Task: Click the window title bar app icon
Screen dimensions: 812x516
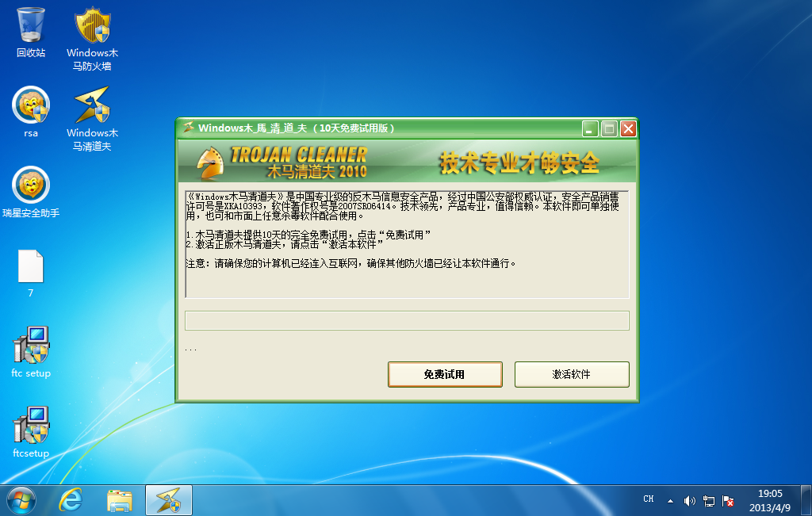Action: [x=188, y=128]
